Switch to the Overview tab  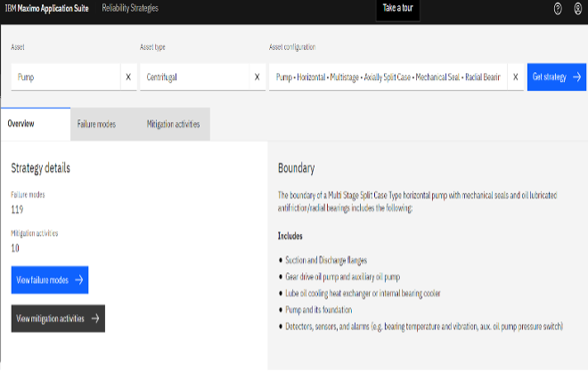coord(36,124)
